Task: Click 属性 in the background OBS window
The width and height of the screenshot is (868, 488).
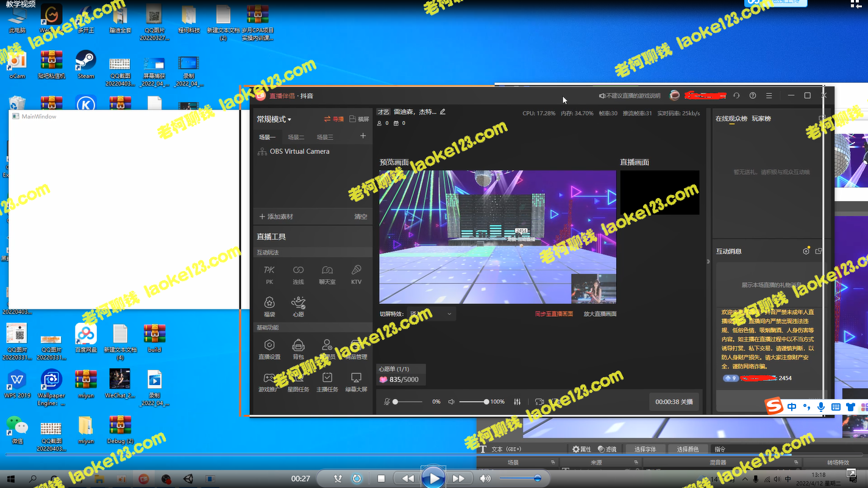Action: tap(582, 449)
